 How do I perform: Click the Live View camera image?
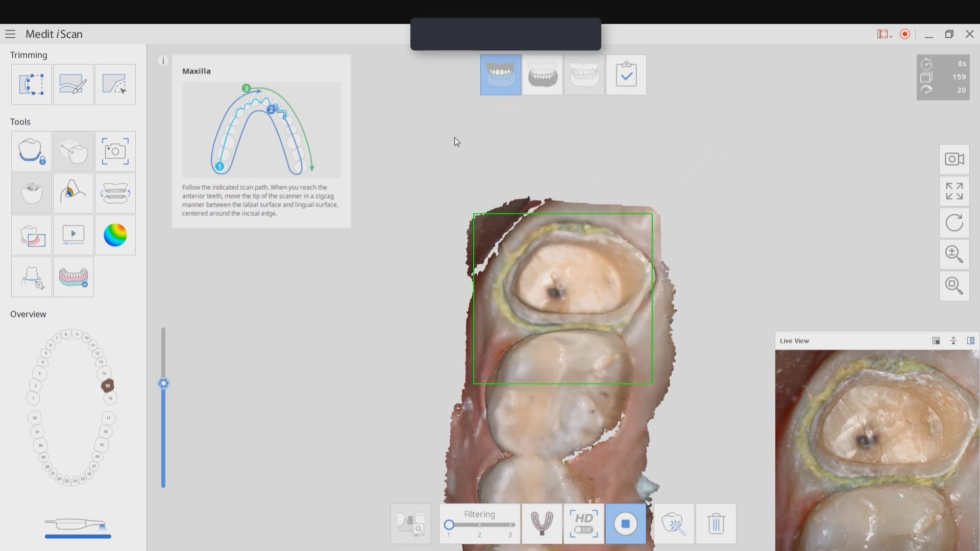coord(877,450)
